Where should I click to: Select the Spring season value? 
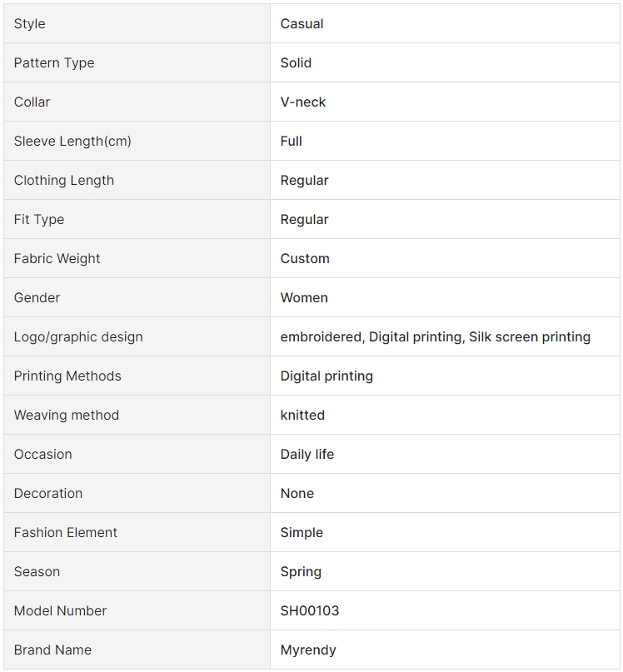[301, 572]
